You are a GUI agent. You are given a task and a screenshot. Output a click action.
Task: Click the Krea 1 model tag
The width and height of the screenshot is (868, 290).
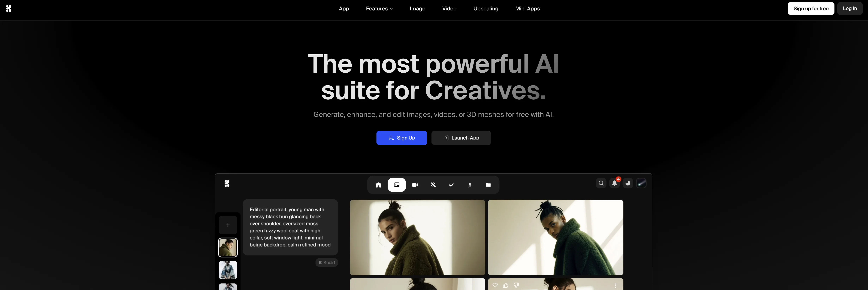click(x=327, y=262)
